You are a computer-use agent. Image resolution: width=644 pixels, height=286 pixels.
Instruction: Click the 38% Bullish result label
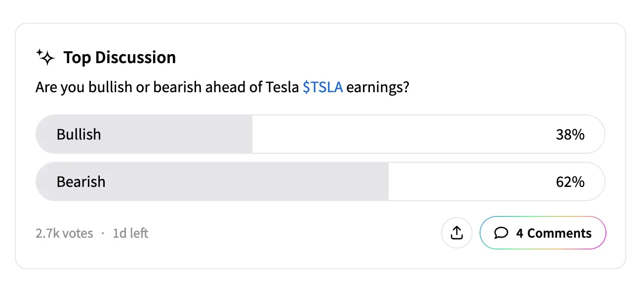pyautogui.click(x=570, y=135)
